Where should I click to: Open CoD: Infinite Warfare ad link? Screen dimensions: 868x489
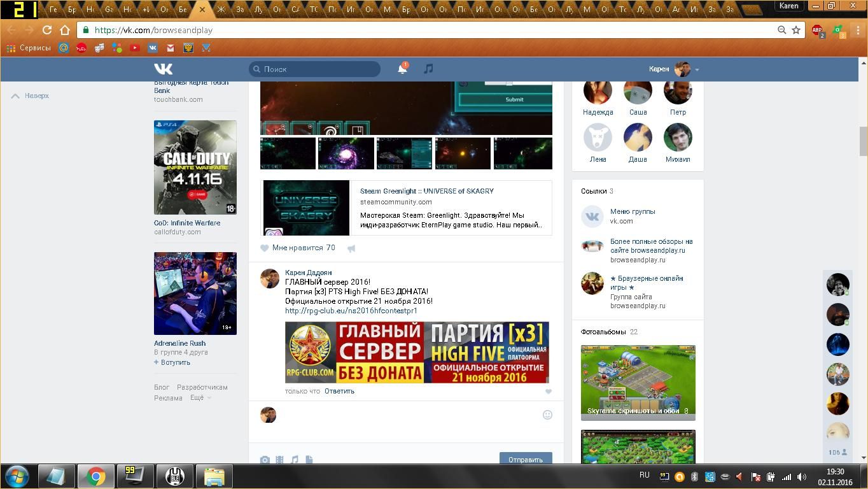187,223
